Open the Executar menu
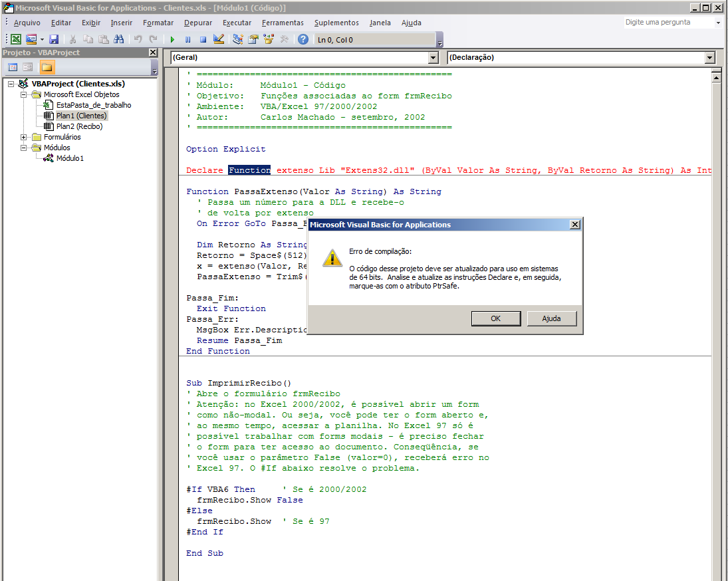Screen dimensions: 728x581 237,23
